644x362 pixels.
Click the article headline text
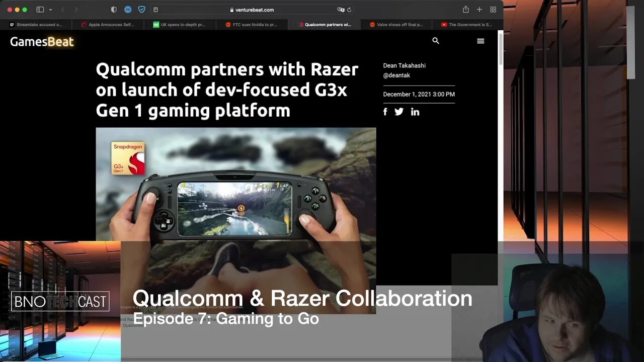[227, 90]
